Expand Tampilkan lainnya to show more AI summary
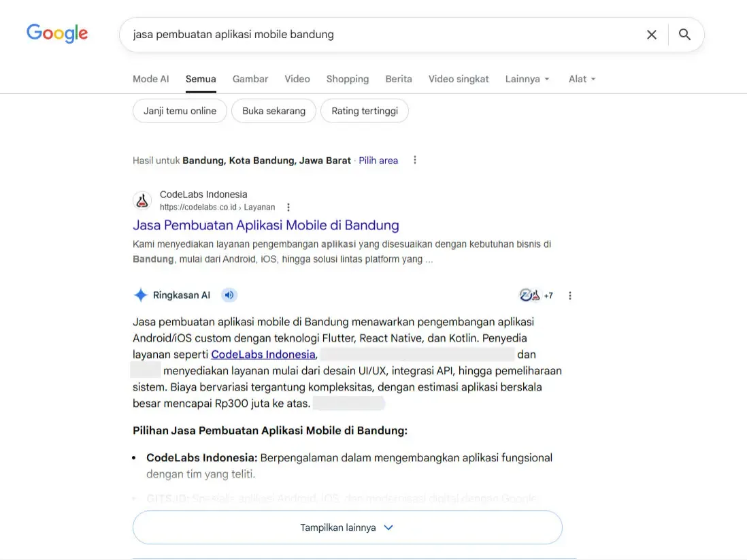The image size is (747, 560). coord(347,527)
